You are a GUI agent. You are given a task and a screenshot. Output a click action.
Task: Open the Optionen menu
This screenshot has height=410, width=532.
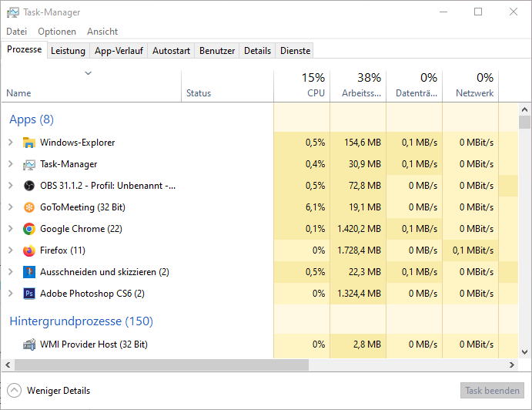[x=57, y=32]
